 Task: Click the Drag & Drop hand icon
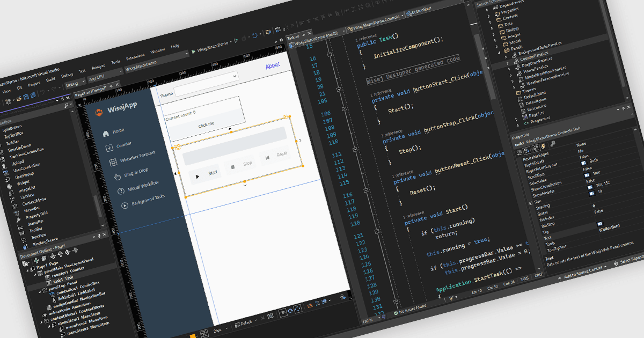[116, 177]
